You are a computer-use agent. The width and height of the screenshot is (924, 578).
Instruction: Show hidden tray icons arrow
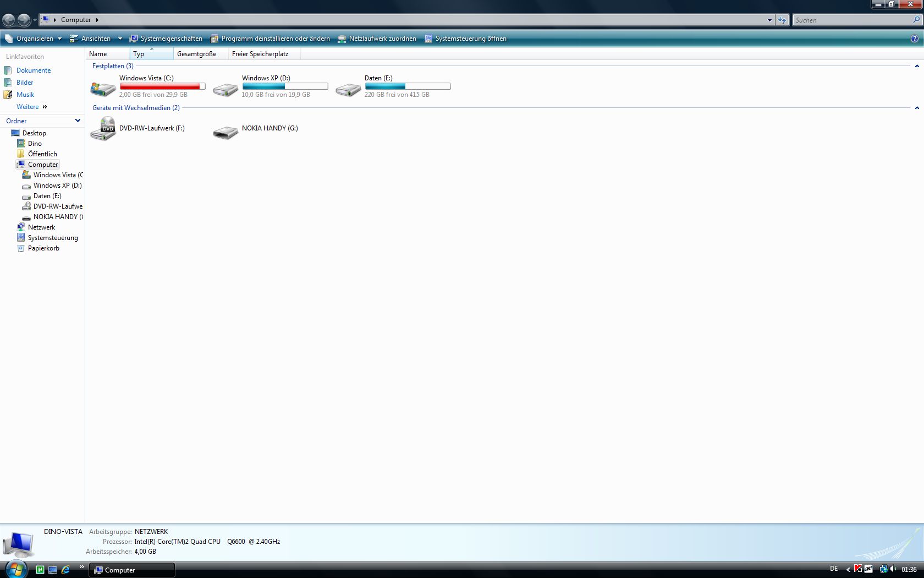tap(848, 570)
